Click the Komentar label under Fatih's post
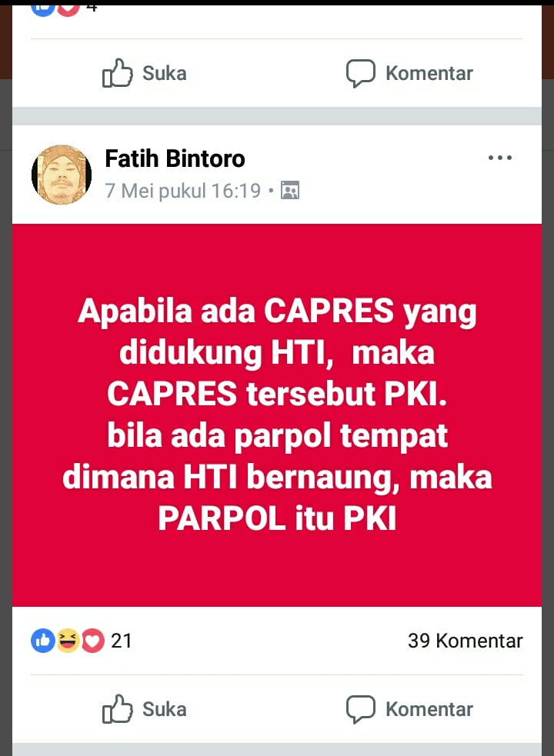Screen dimensions: 554x756 429,709
